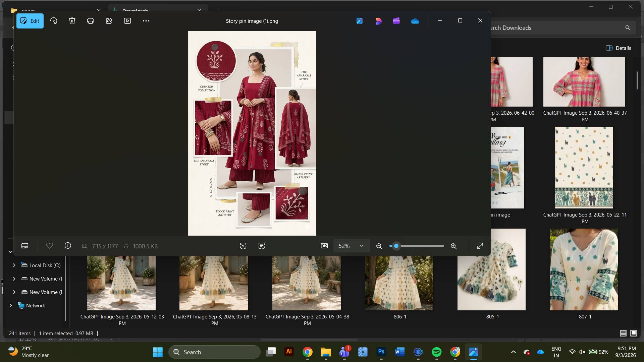Toggle the favorite heart icon

point(50,246)
